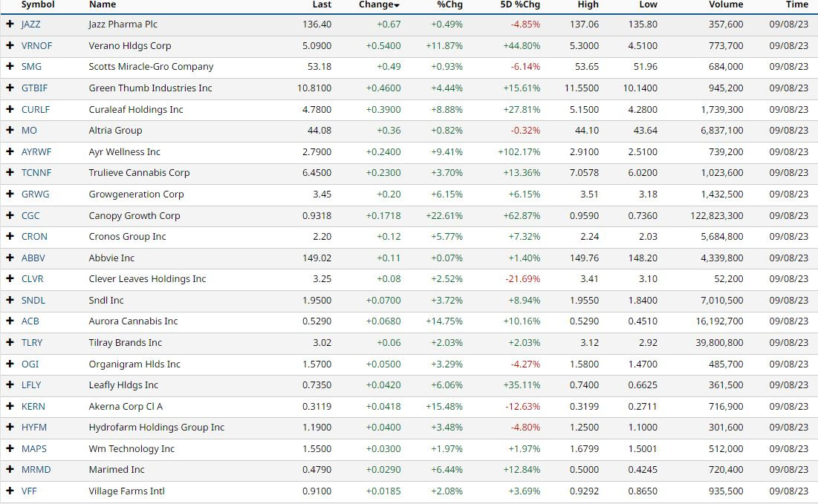
Task: Expand the SMG row plus icon
Action: click(10, 66)
